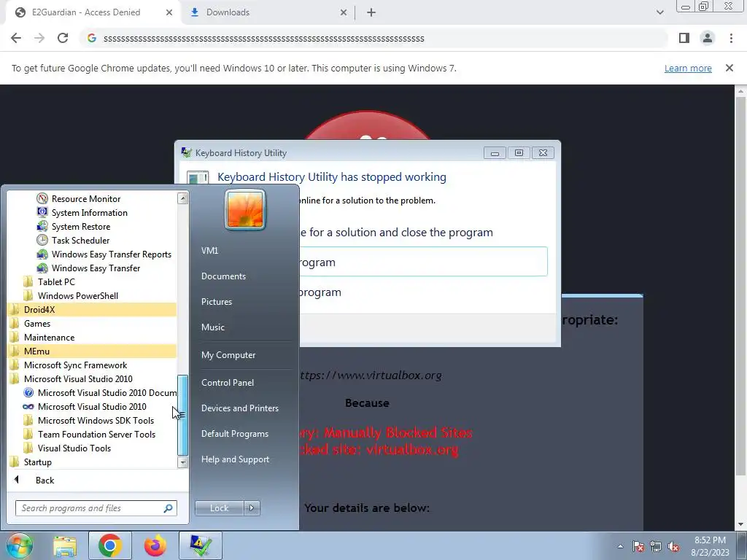Open the VM1 user folder

click(209, 251)
